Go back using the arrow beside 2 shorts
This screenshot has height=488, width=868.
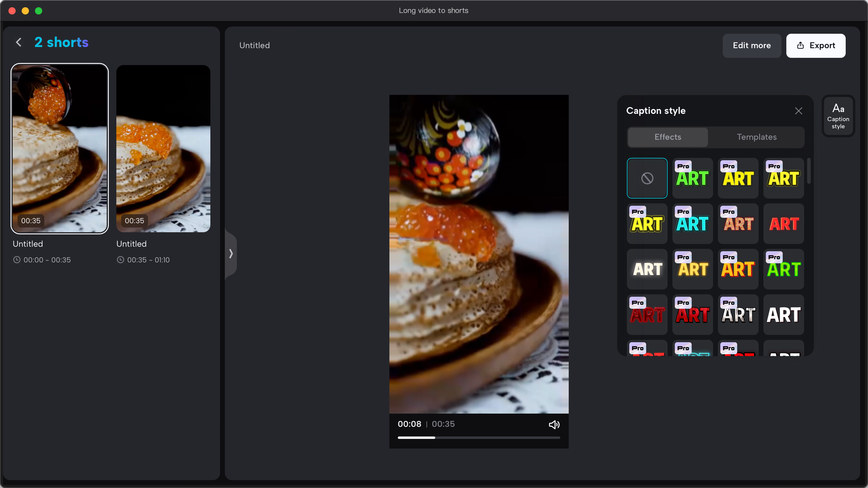click(18, 42)
